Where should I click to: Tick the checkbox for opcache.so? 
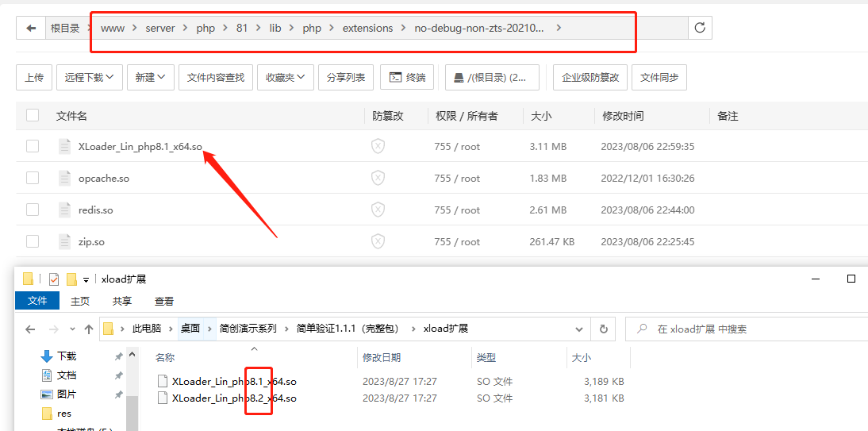[x=33, y=178]
